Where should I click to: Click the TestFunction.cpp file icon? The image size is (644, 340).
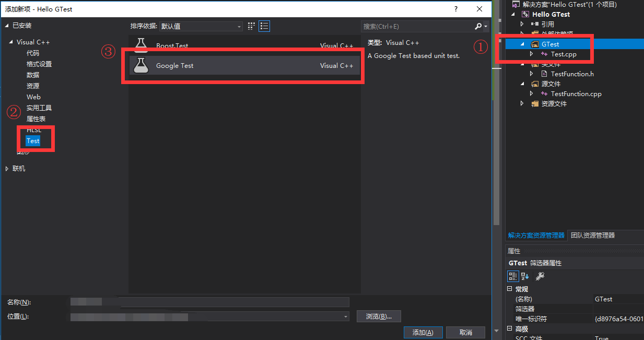(x=544, y=93)
